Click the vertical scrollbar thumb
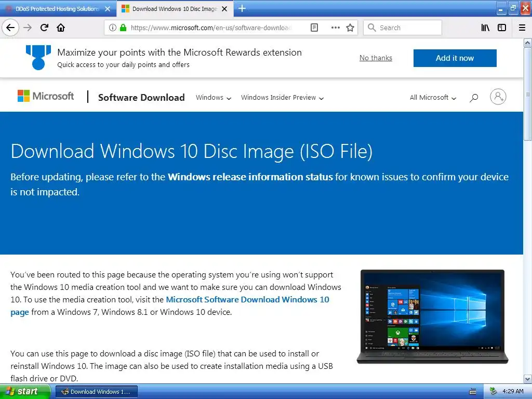The width and height of the screenshot is (532, 399). (527, 94)
